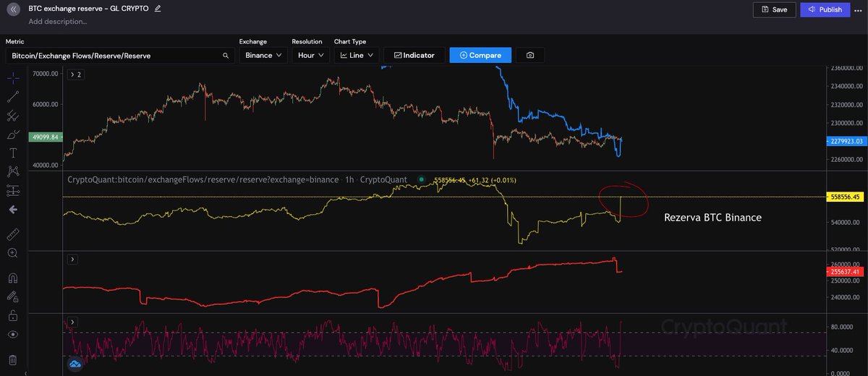Add a description to the chart
This screenshot has width=868, height=376.
coord(58,22)
